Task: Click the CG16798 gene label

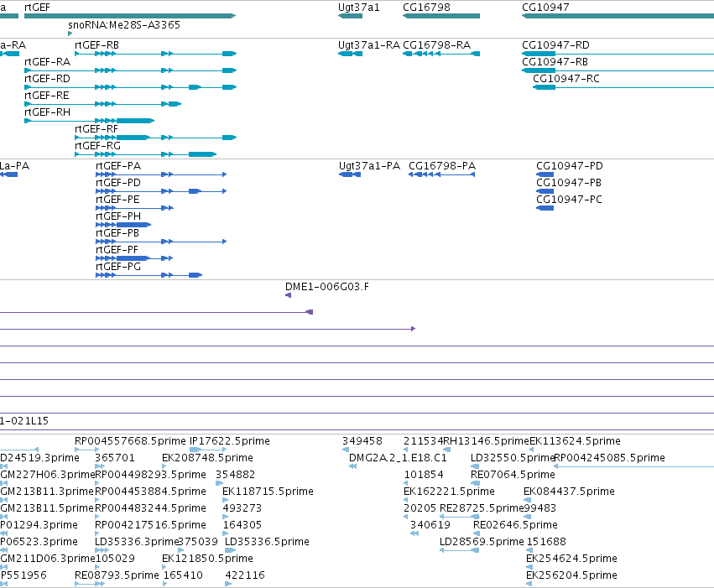Action: pos(427,8)
